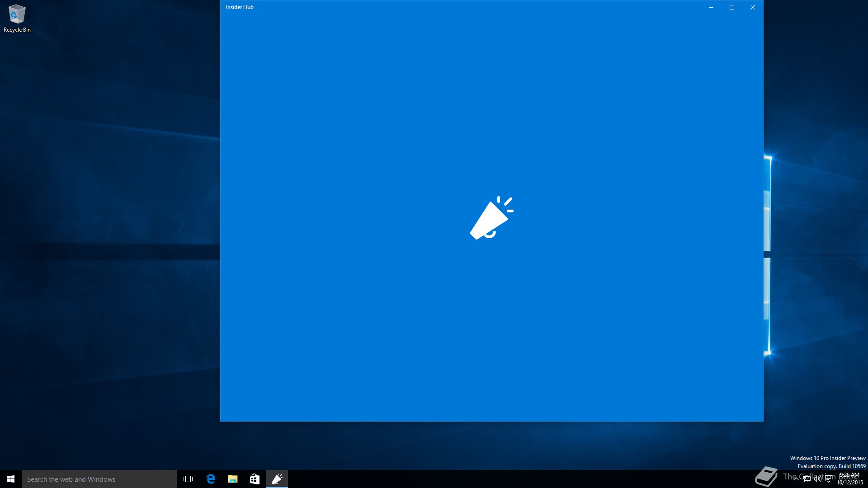Viewport: 868px width, 488px height.
Task: Open the clock showing 10/12/2015
Action: coord(850,479)
